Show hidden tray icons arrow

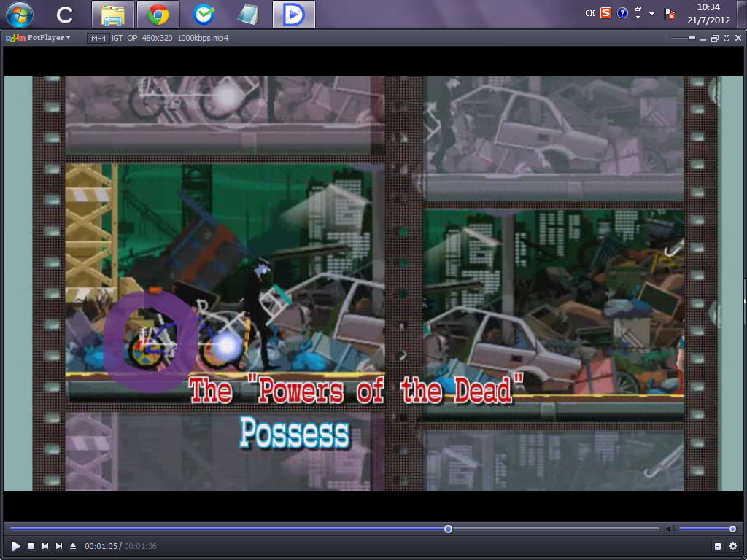(651, 14)
